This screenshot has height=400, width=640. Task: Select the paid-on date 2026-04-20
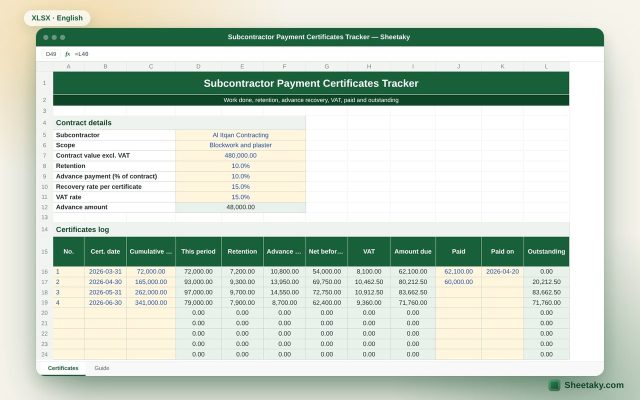502,272
